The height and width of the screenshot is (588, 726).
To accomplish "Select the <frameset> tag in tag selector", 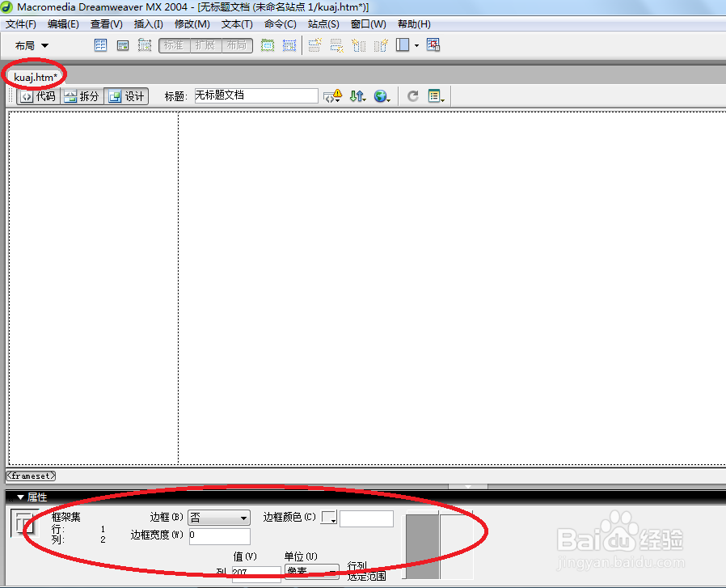I will pos(31,476).
